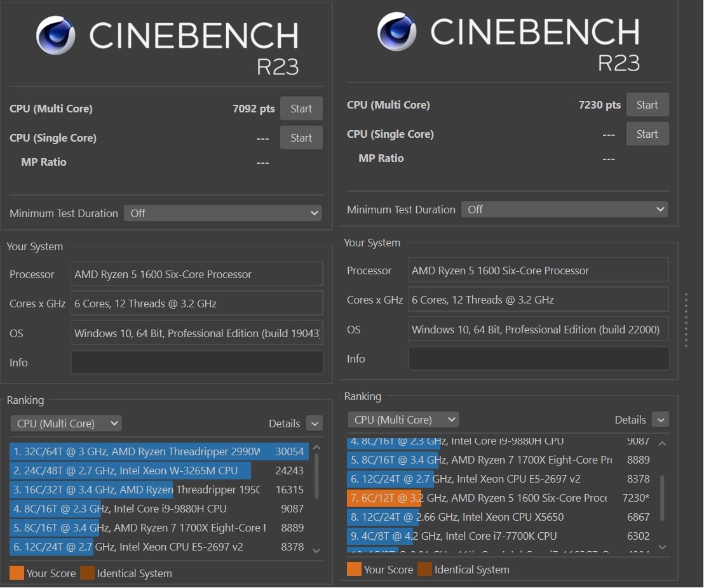The width and height of the screenshot is (704, 588).
Task: Start the Multi Core test showing 7092 pts
Action: [301, 109]
